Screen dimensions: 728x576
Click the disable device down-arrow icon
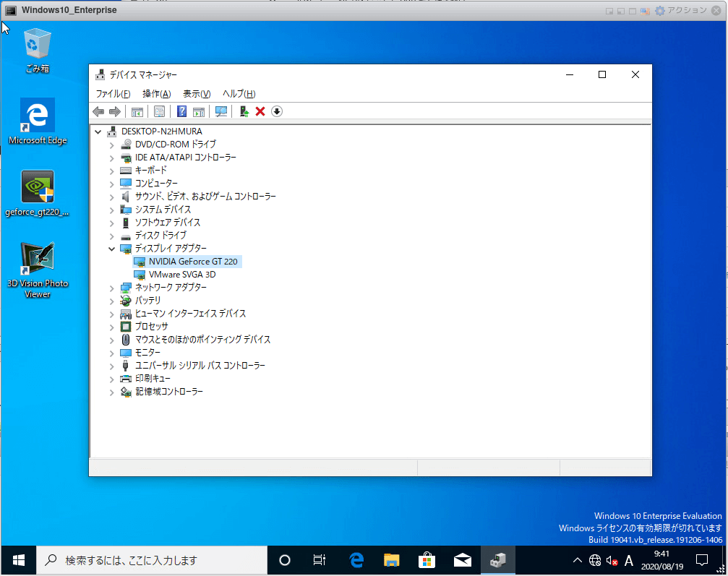tap(277, 111)
